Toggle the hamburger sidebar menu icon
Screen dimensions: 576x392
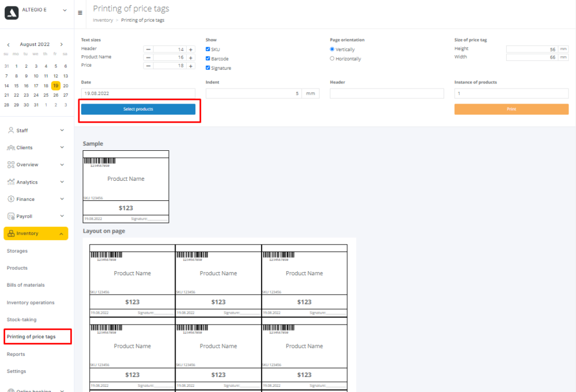[80, 13]
